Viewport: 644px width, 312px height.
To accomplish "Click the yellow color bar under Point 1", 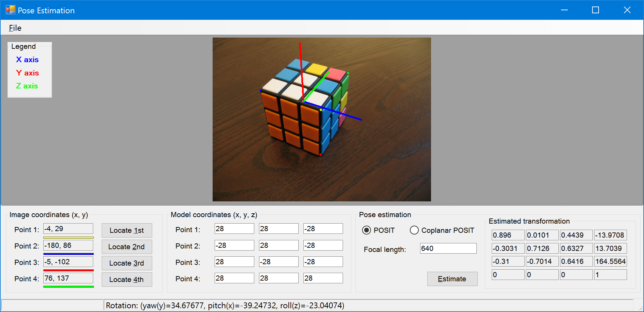I will point(68,237).
